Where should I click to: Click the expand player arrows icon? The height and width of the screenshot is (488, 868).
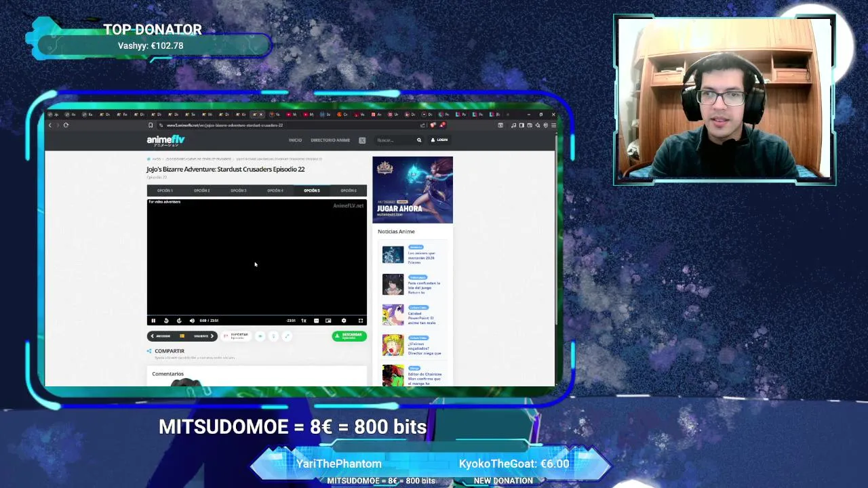pyautogui.click(x=287, y=336)
